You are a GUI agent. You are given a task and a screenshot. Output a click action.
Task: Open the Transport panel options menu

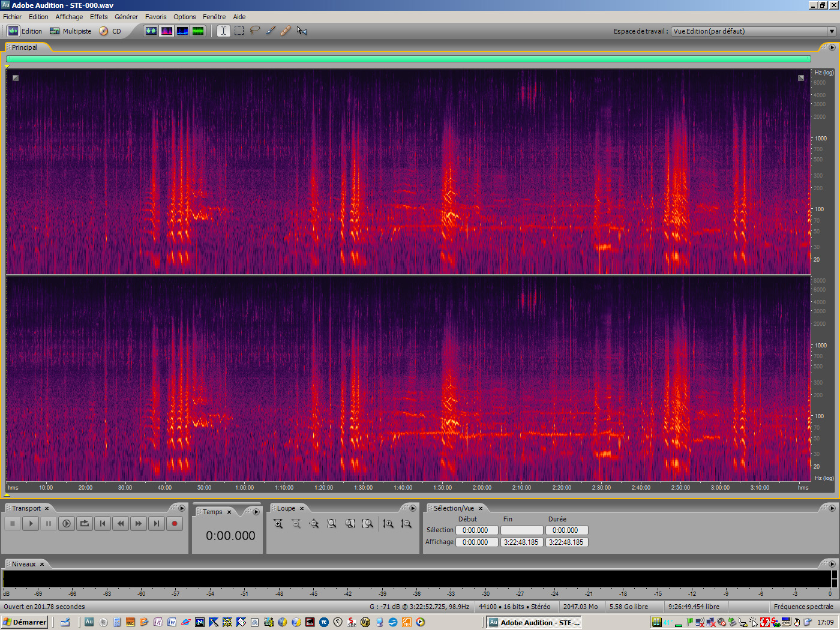pos(182,508)
